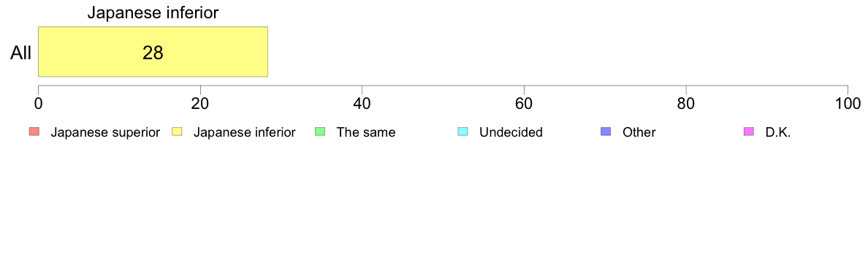Click the 'Japanese superior' legend text

[x=105, y=132]
